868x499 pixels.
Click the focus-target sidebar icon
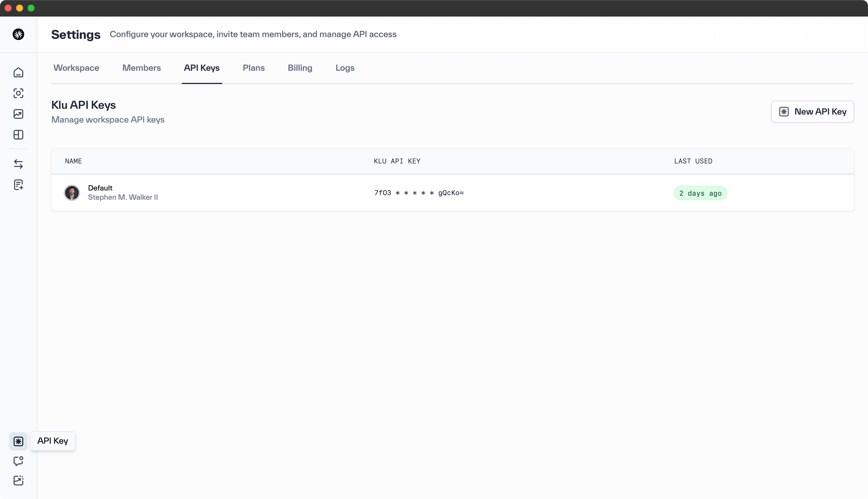[18, 93]
